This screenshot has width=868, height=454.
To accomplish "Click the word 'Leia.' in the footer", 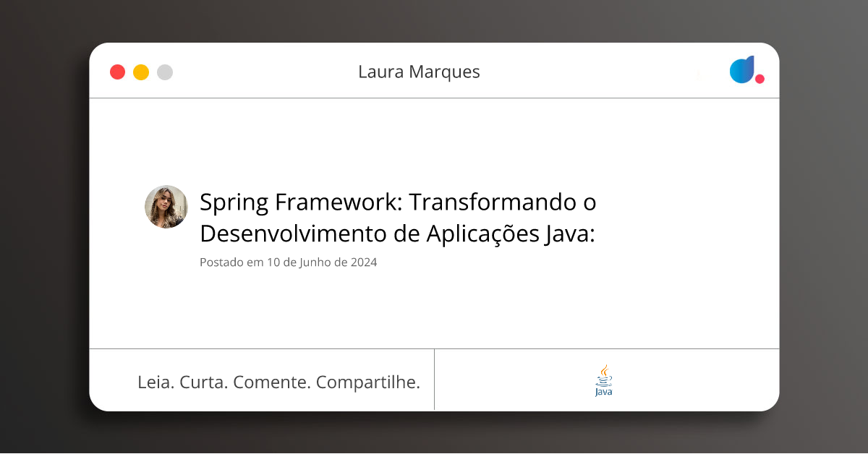I will 156,382.
